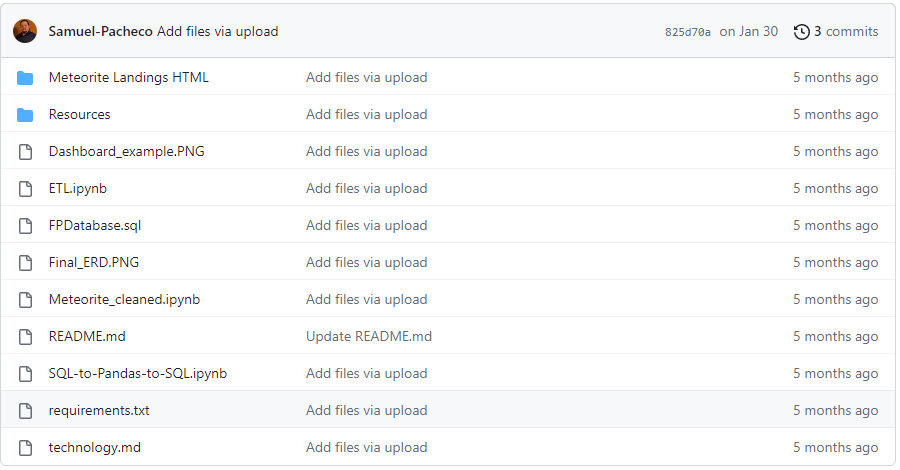Open the Update README.md commit message
Viewport: 900px width, 470px height.
click(369, 337)
